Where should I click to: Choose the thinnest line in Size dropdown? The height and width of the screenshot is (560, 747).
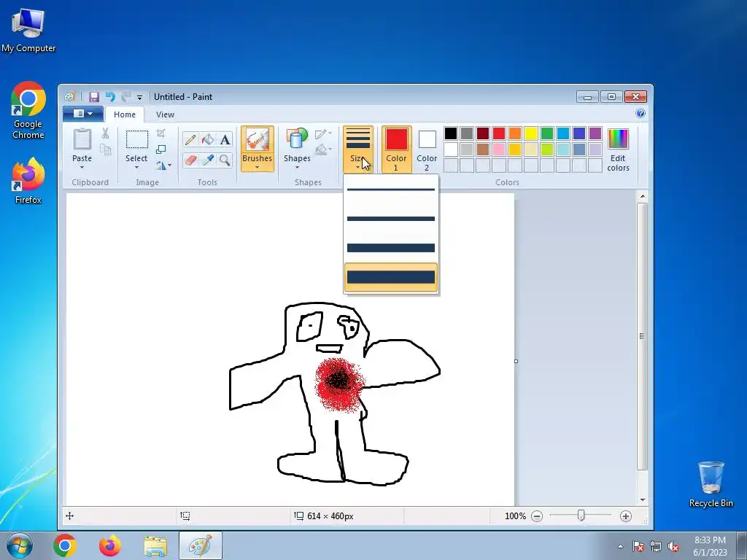pos(391,190)
